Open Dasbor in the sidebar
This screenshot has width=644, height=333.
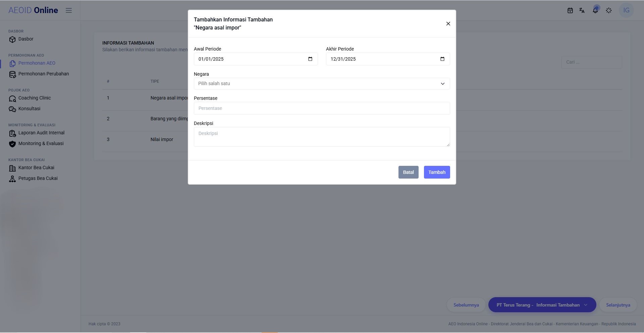coord(26,39)
